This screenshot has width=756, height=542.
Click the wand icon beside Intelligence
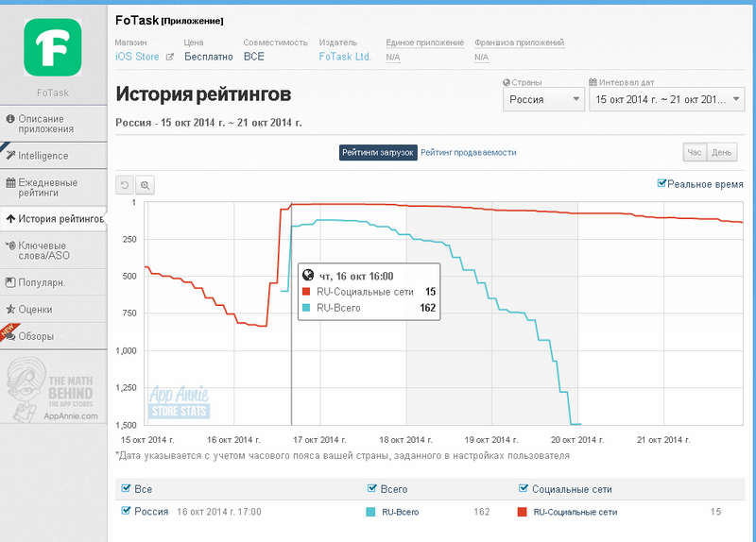[x=10, y=155]
